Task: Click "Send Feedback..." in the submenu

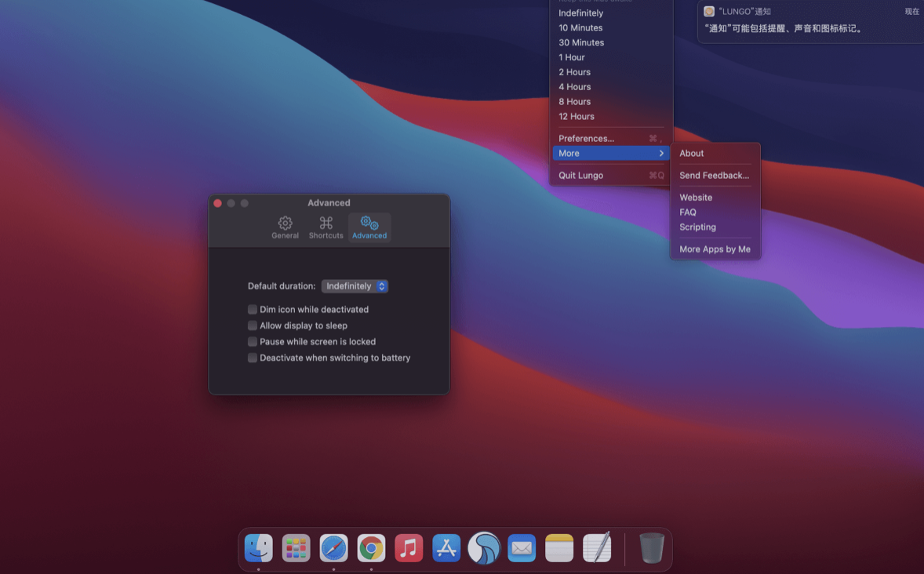Action: (x=713, y=175)
